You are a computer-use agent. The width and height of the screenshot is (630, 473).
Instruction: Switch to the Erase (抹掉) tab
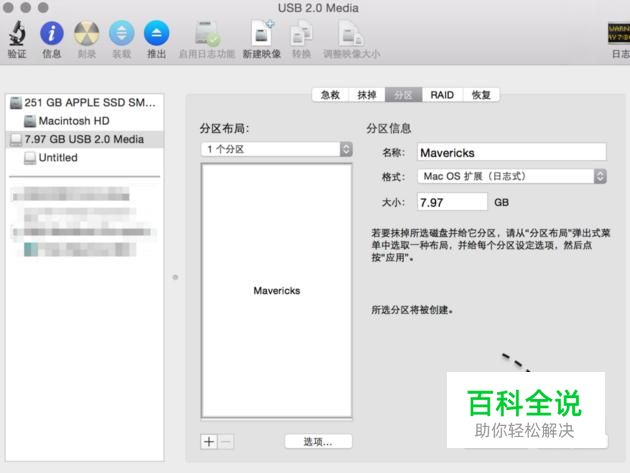point(367,95)
